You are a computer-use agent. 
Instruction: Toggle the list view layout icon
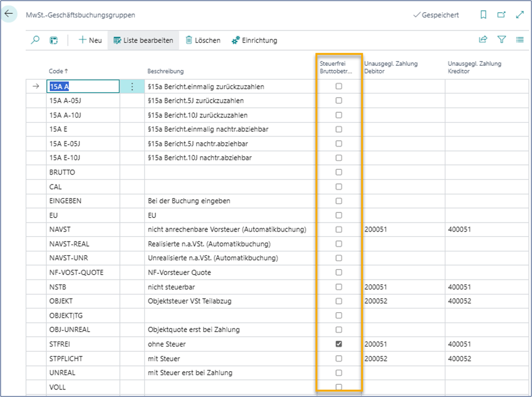click(519, 40)
